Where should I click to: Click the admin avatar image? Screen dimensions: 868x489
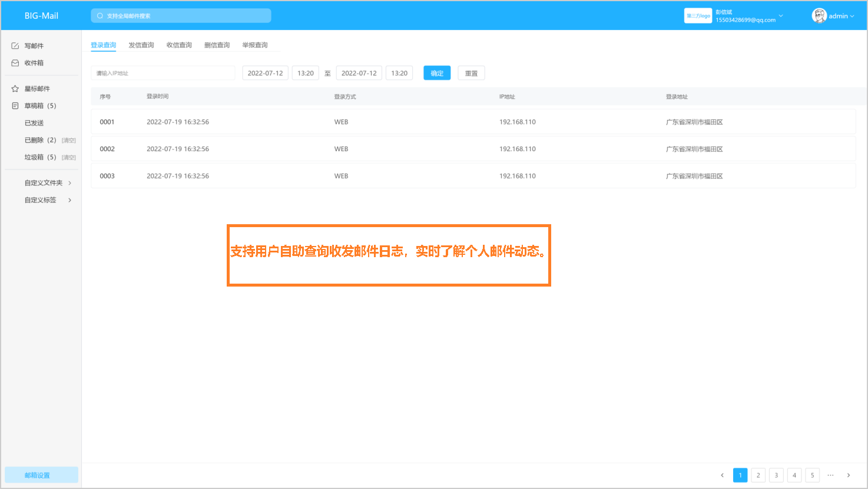coord(819,15)
